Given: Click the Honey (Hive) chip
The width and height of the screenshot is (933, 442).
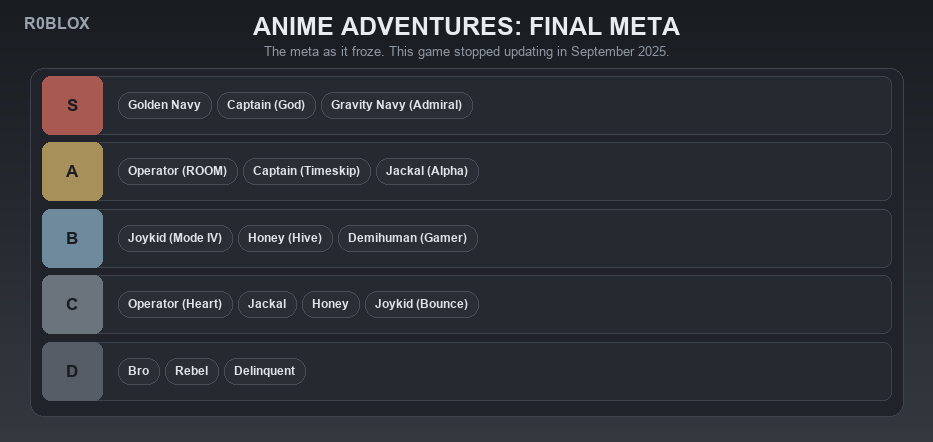Looking at the screenshot, I should point(285,239).
